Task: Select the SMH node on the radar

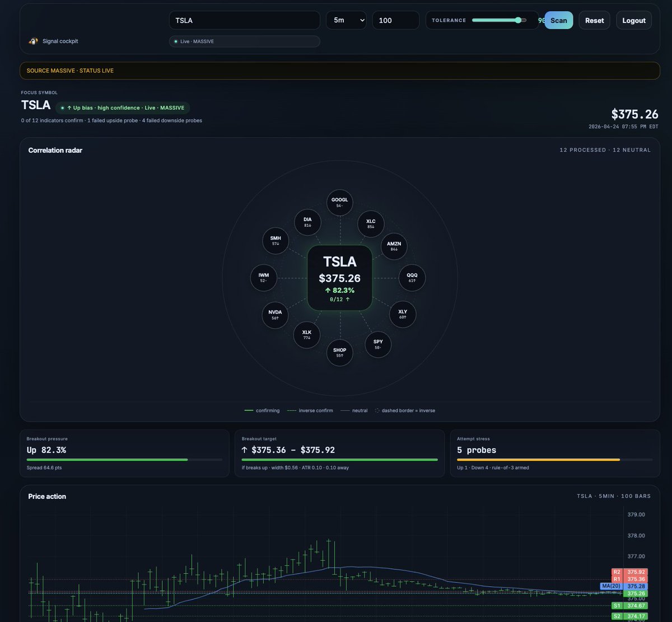Action: click(276, 241)
